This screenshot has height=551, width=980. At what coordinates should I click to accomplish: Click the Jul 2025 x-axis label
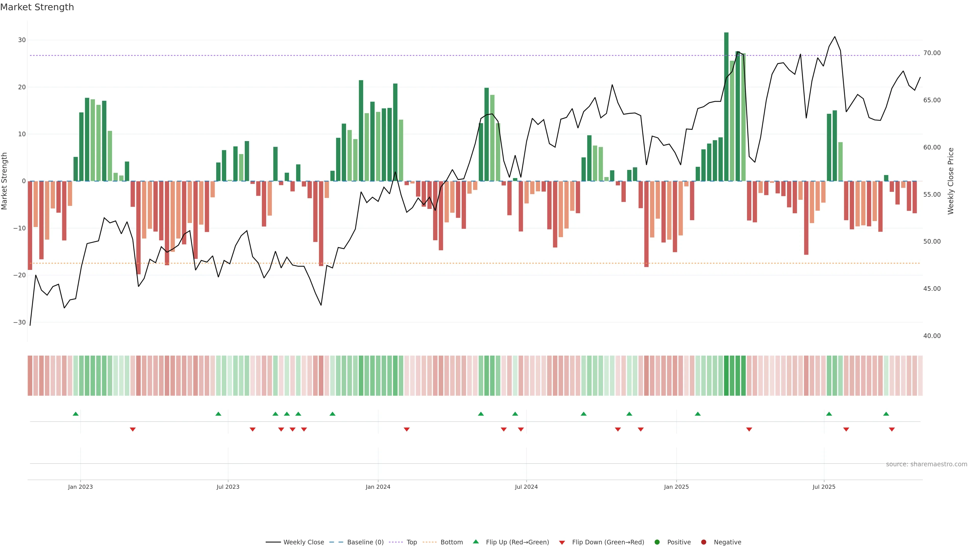(824, 487)
